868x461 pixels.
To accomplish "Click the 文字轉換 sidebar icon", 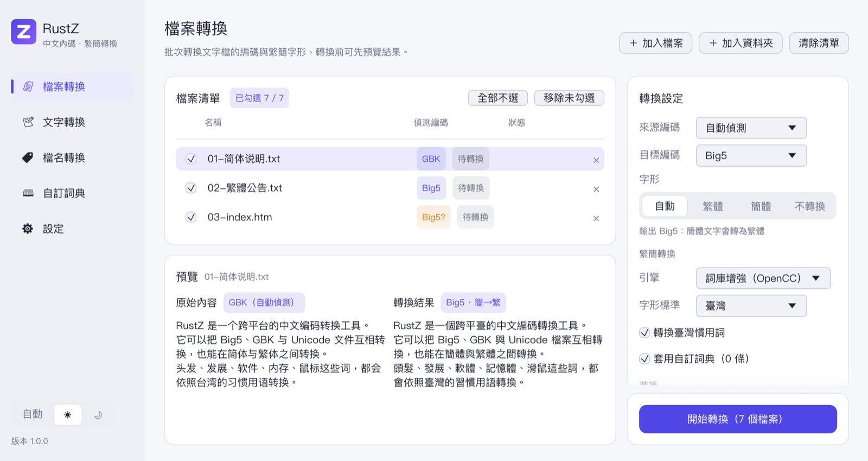I will (x=28, y=122).
